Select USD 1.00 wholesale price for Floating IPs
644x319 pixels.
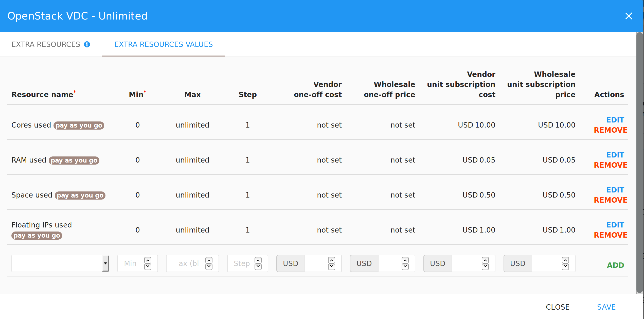pyautogui.click(x=559, y=230)
